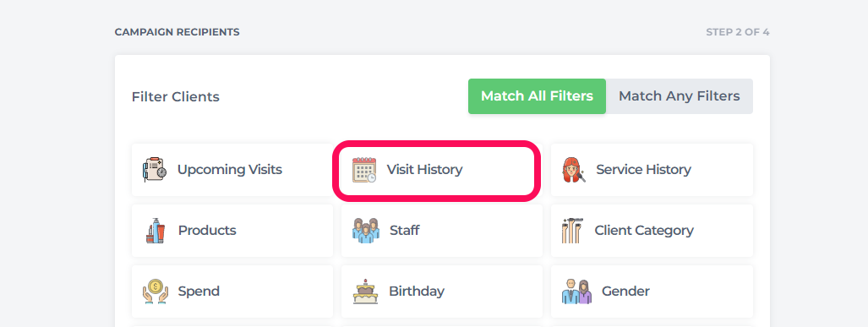This screenshot has height=327, width=868.
Task: Click the Birthday cake icon
Action: 365,292
